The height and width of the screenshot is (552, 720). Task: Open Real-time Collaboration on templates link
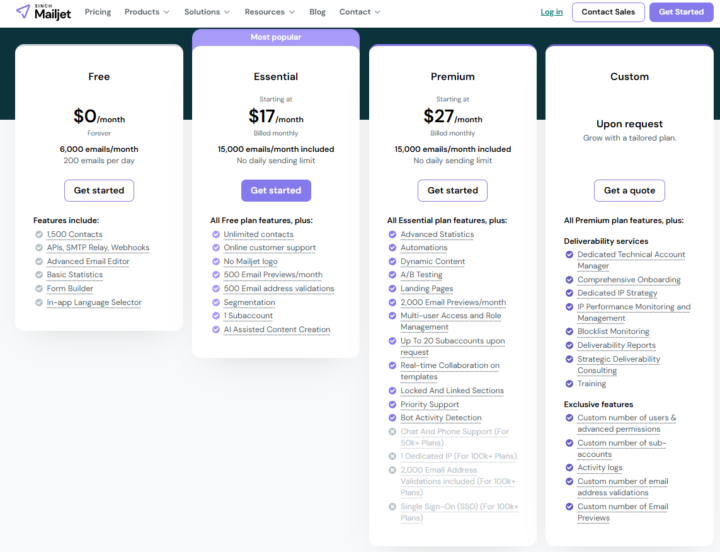450,371
